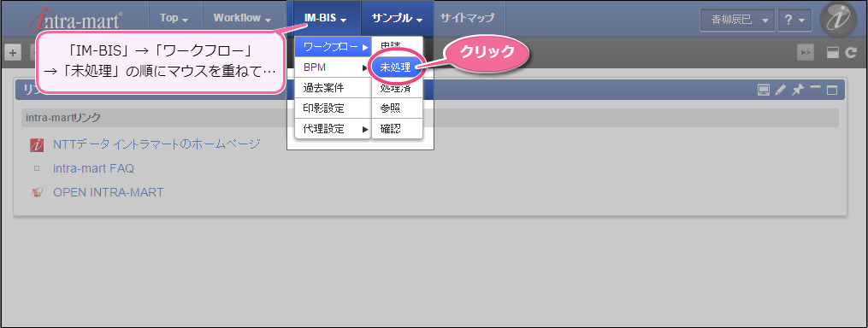Add a portlet with the plus button

[13, 53]
